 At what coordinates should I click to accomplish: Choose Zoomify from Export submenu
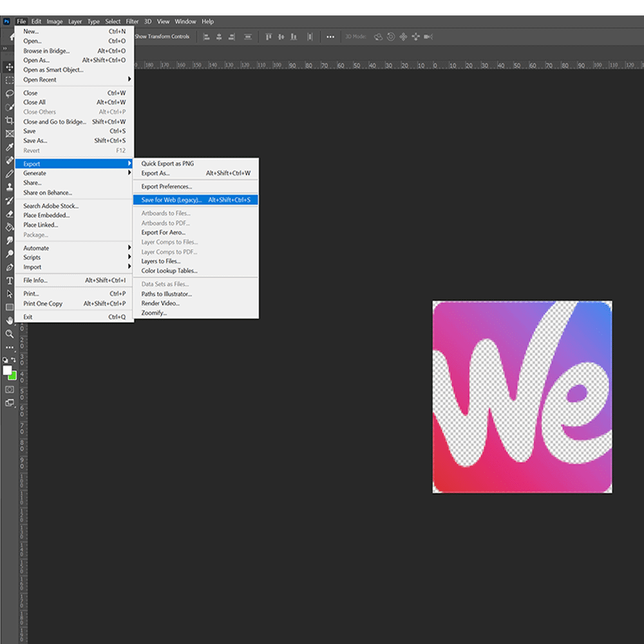coord(196,313)
